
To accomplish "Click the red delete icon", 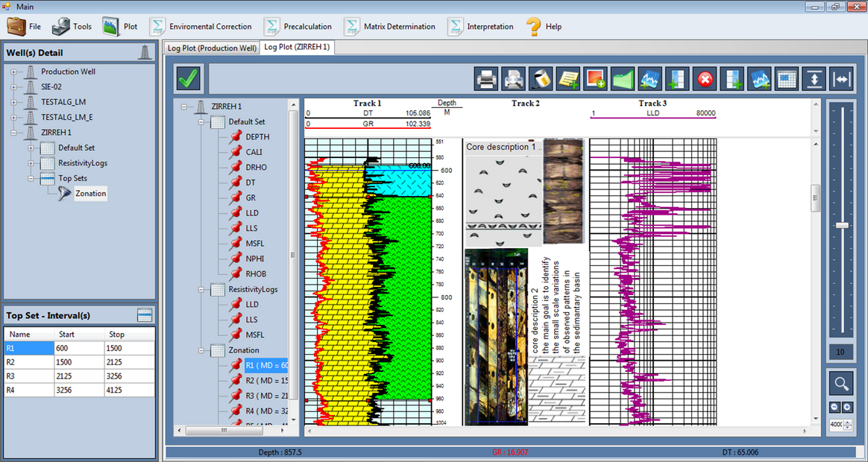I will (705, 78).
